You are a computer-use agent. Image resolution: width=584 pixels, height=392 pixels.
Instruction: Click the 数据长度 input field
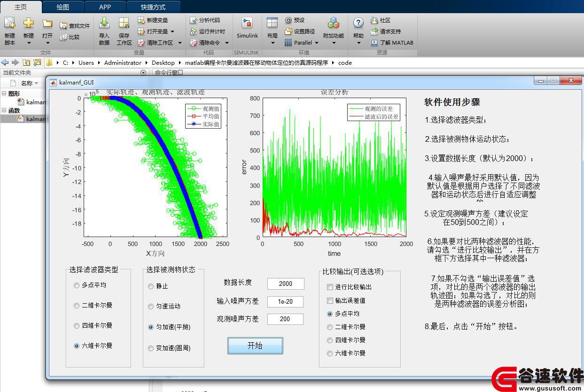pyautogui.click(x=286, y=284)
